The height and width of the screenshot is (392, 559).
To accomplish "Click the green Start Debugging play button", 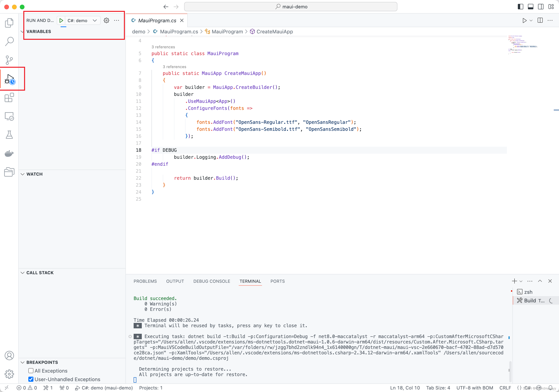I will tap(61, 20).
